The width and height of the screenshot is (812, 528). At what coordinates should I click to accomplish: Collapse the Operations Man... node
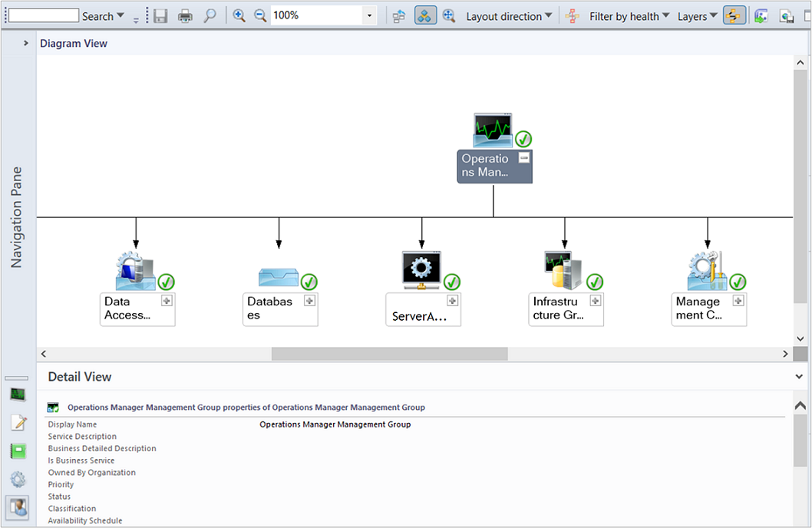tap(524, 158)
